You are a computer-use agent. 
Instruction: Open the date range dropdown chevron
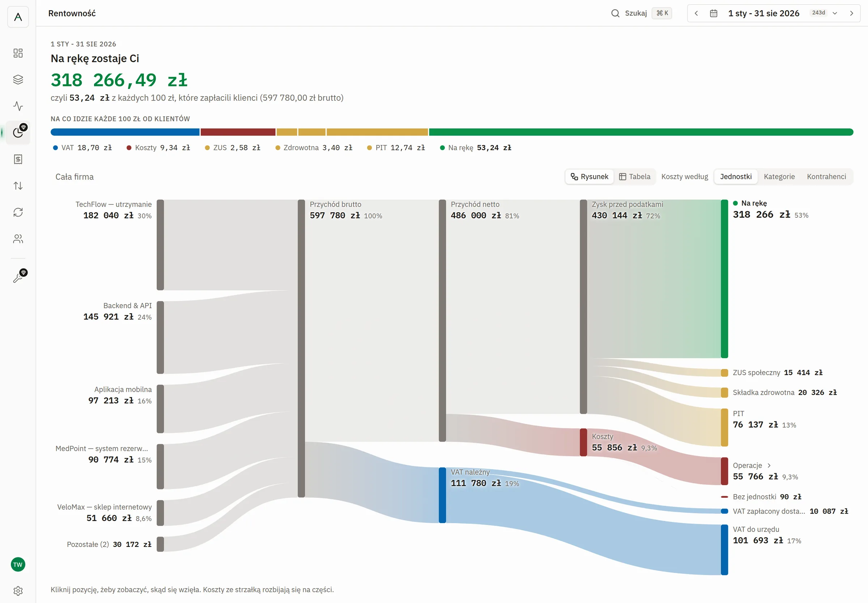(x=835, y=13)
